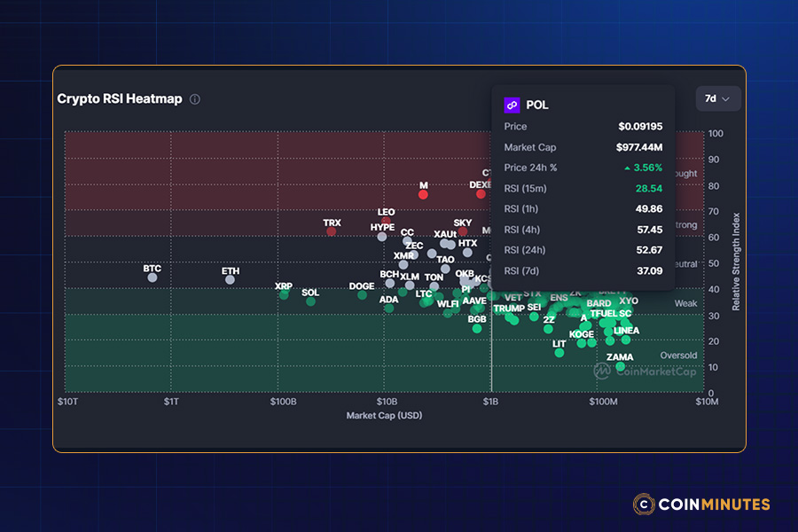The width and height of the screenshot is (798, 532).
Task: Click the green 3.56% price change value
Action: (645, 168)
